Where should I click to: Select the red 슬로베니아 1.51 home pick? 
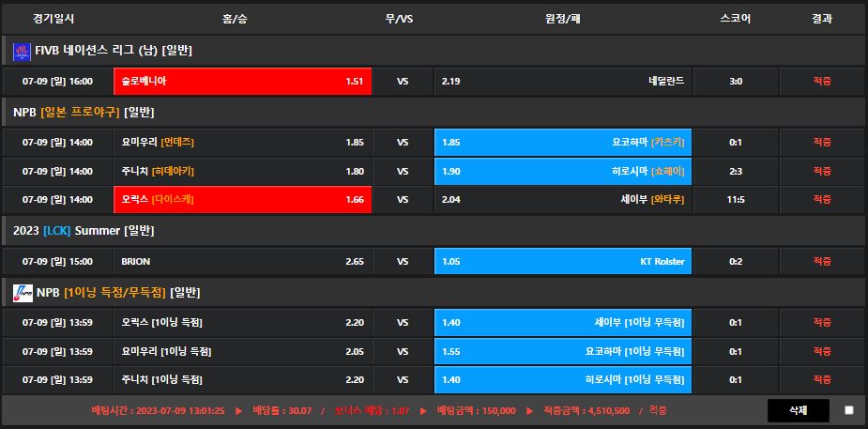242,82
